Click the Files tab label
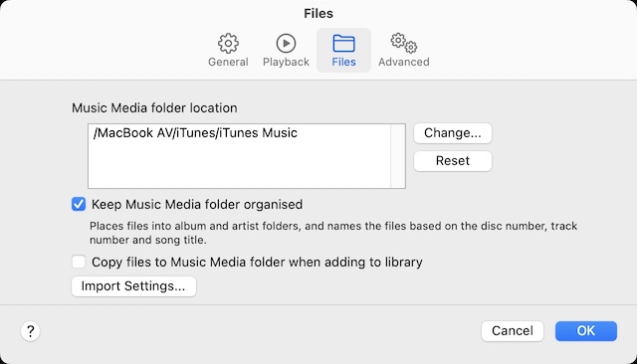 click(x=343, y=62)
